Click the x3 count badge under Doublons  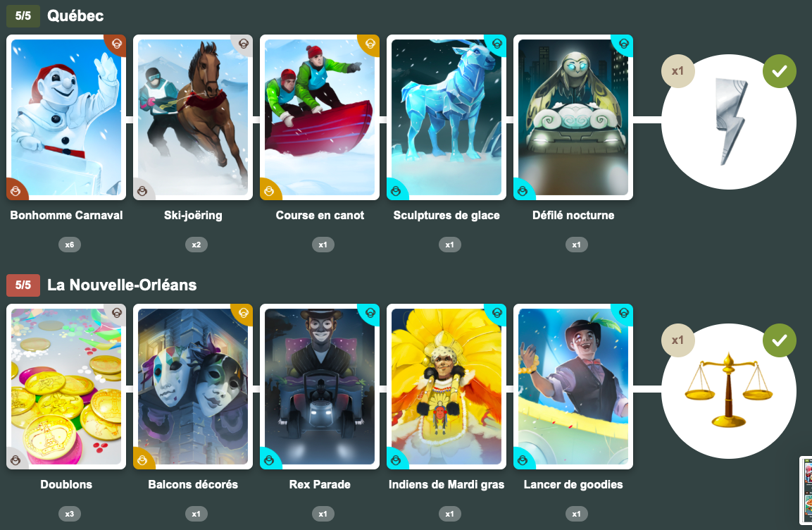coord(70,514)
